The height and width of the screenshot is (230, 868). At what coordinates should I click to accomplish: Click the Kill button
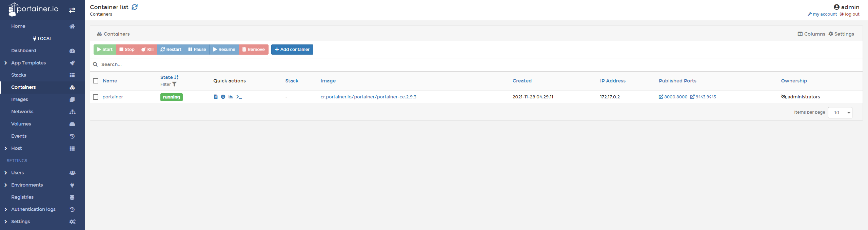click(147, 50)
